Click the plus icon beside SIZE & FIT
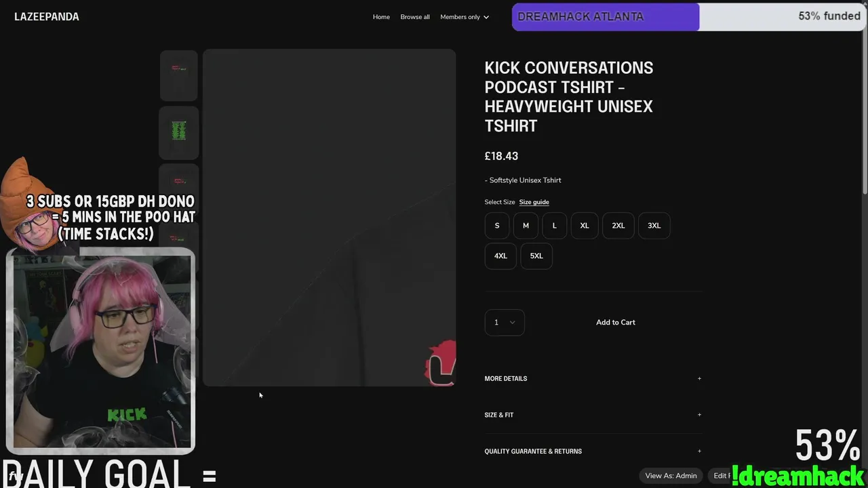Image resolution: width=868 pixels, height=488 pixels. 699,415
